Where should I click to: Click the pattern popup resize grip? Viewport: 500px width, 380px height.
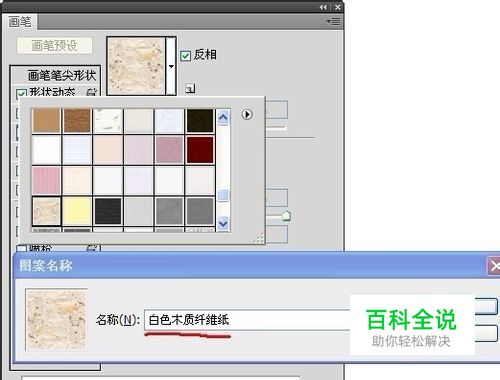259,238
